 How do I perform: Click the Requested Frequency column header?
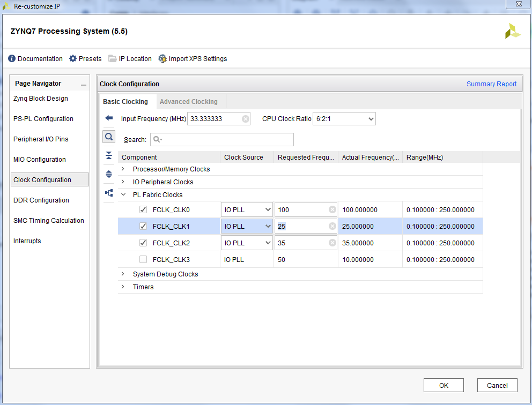[306, 157]
